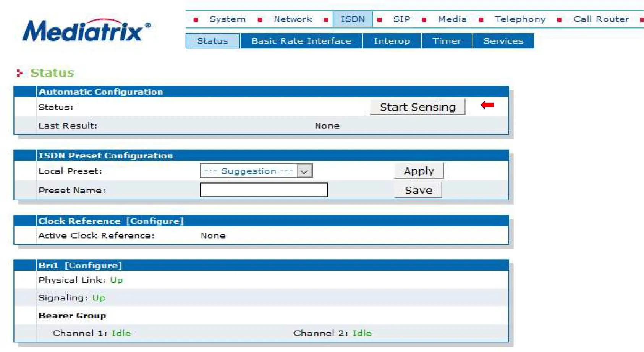Open the Local Preset dropdown arrow
The height and width of the screenshot is (352, 644).
tap(304, 171)
